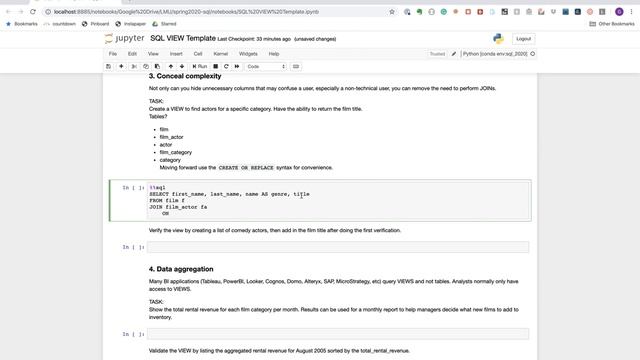640x360 pixels.
Task: Open the File menu
Action: point(113,54)
